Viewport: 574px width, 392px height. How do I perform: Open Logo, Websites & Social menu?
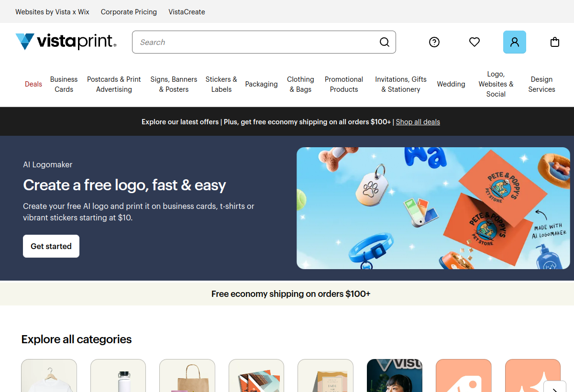(x=496, y=84)
